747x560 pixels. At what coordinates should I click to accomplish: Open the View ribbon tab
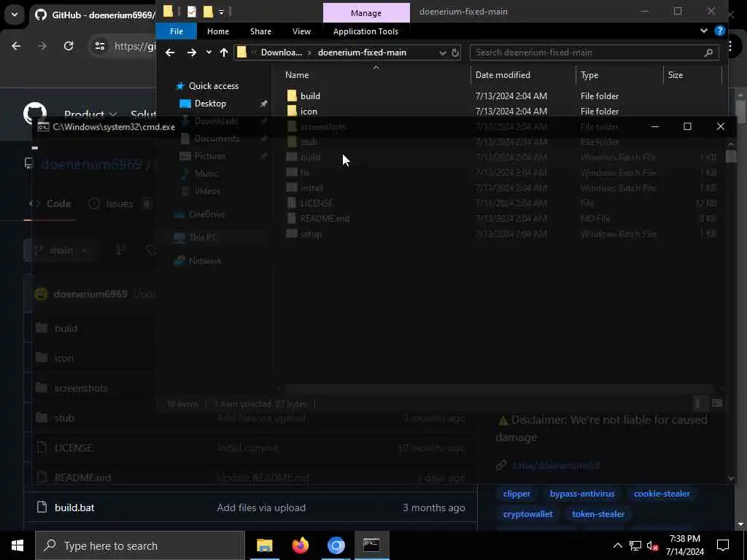click(301, 31)
